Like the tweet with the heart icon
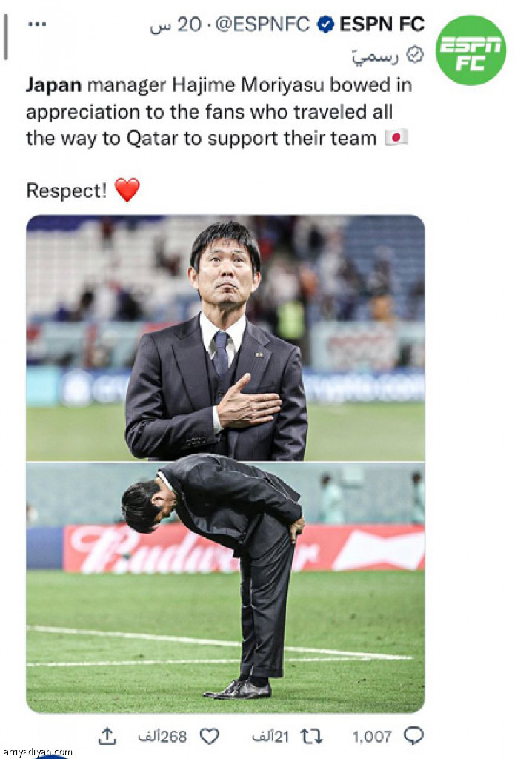 pyautogui.click(x=210, y=736)
